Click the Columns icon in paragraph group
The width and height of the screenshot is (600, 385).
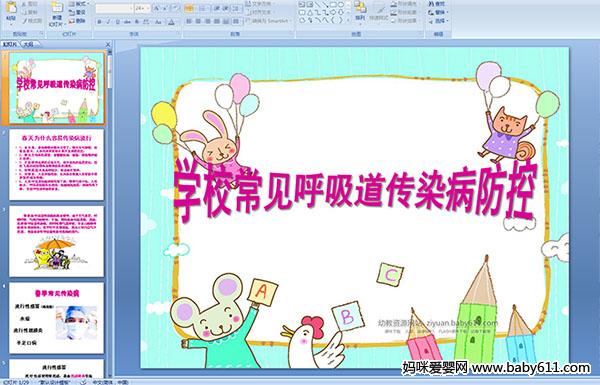tap(236, 21)
